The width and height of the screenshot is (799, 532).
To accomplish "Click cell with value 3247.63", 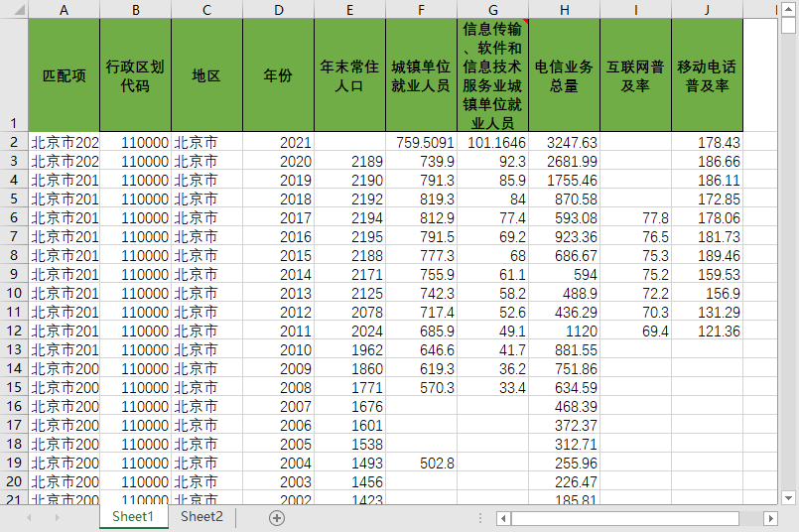I will pyautogui.click(x=564, y=142).
